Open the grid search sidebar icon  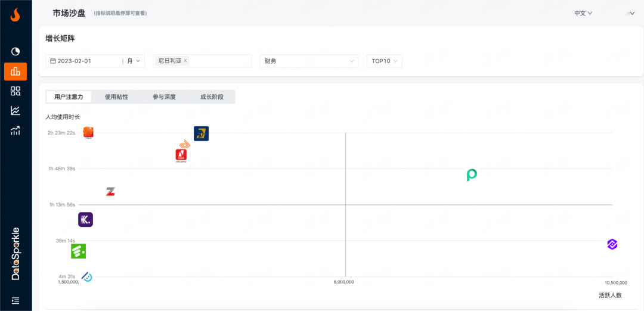[16, 91]
